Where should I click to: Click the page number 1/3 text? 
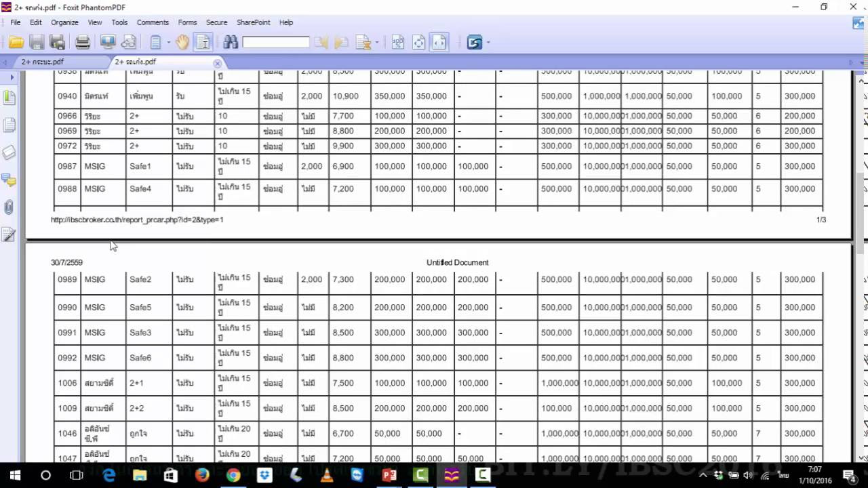pyautogui.click(x=821, y=220)
